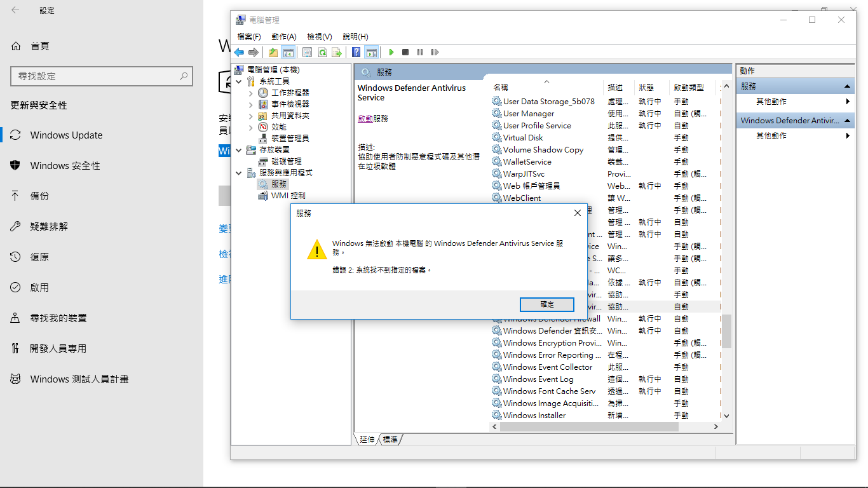Toggle the Show/Hide Console Tree toolbar icon
Viewport: 868px width, 488px height.
pyautogui.click(x=288, y=52)
